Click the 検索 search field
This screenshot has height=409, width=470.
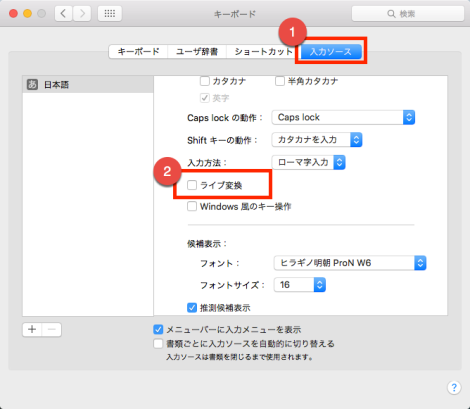point(408,14)
